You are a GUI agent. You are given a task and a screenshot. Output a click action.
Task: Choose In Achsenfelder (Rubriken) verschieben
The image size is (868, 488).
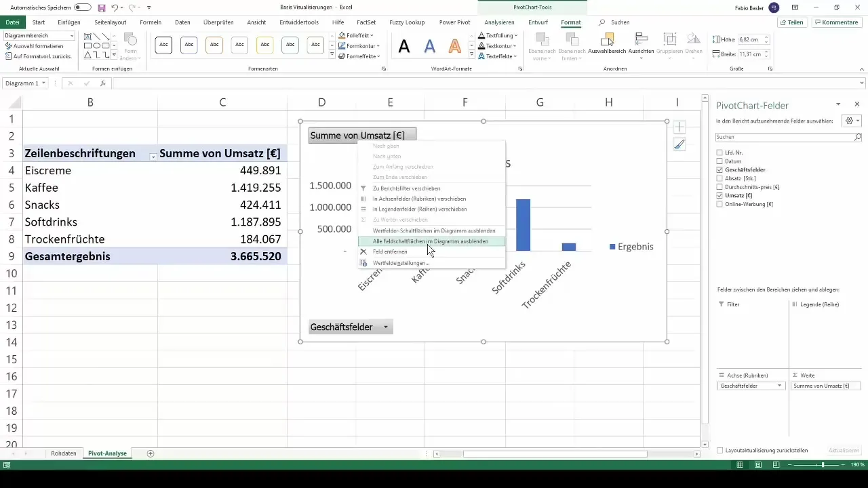(x=419, y=199)
